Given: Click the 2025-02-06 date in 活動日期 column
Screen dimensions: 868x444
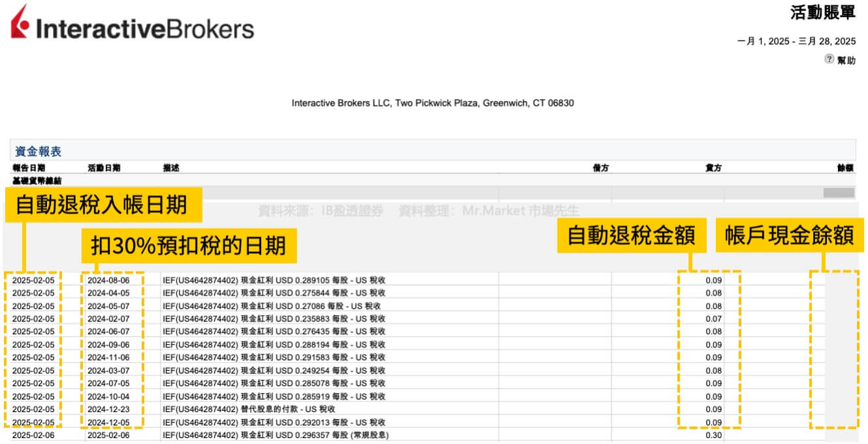Looking at the screenshot, I should 108,435.
